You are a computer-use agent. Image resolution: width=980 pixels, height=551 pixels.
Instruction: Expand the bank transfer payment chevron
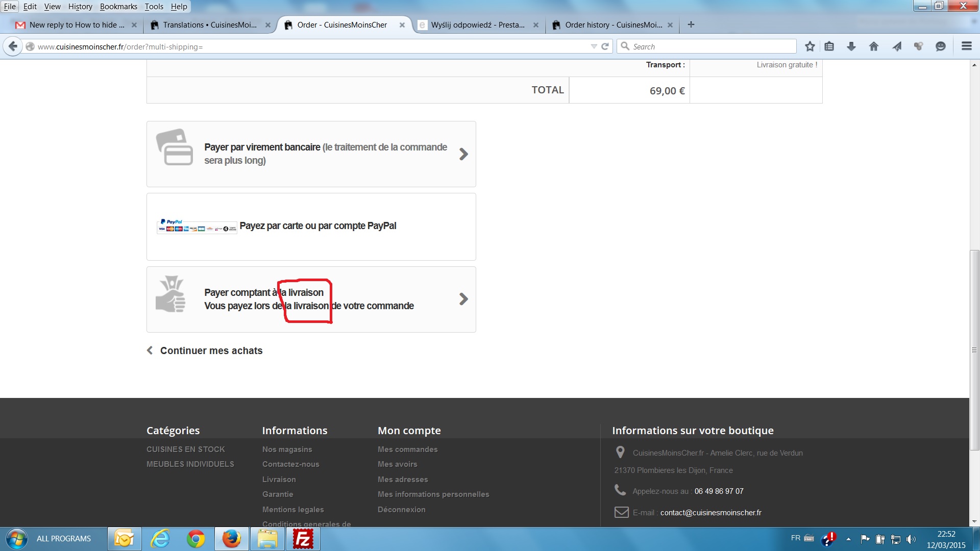[x=463, y=154]
